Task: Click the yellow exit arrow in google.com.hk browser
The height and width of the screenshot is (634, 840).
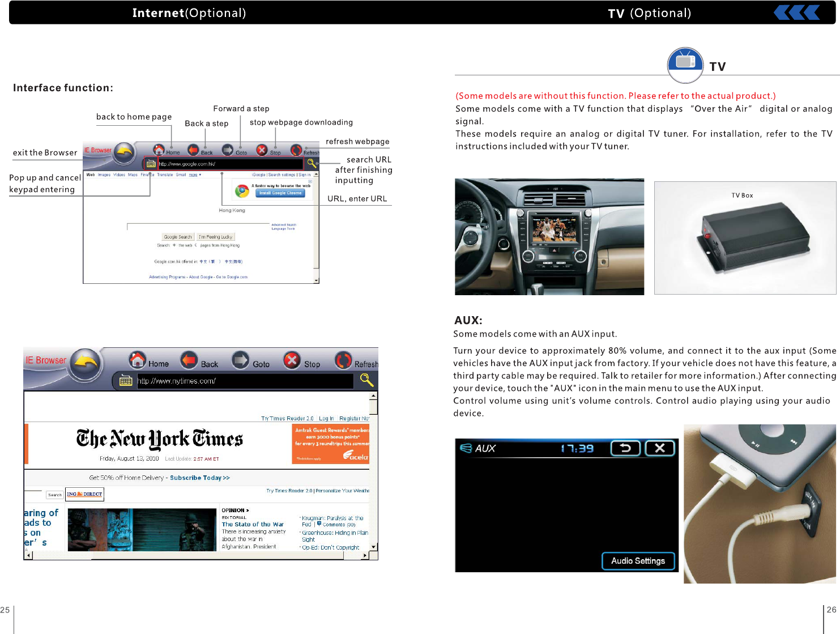Action: click(x=123, y=153)
